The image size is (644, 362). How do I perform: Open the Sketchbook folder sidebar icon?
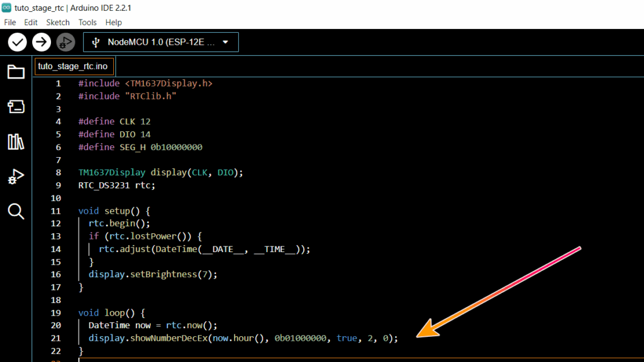pos(16,72)
